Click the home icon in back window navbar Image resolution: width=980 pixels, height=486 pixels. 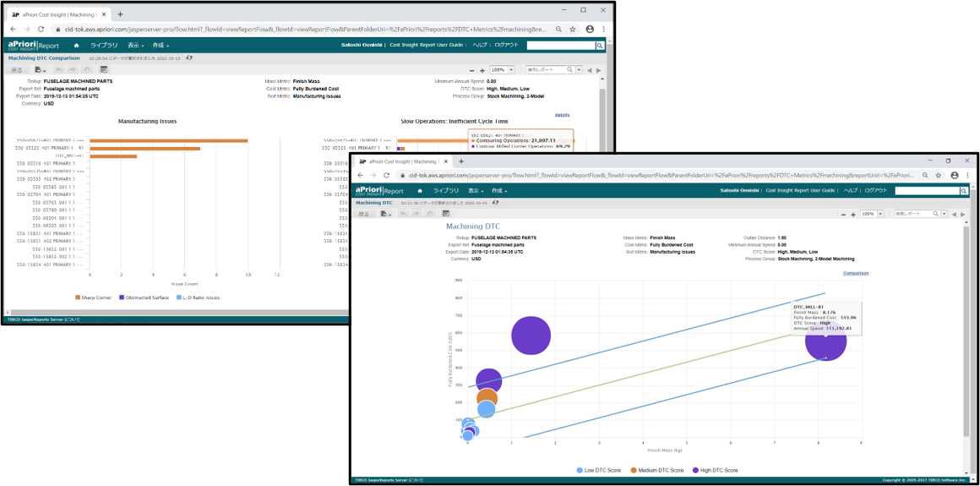(76, 45)
